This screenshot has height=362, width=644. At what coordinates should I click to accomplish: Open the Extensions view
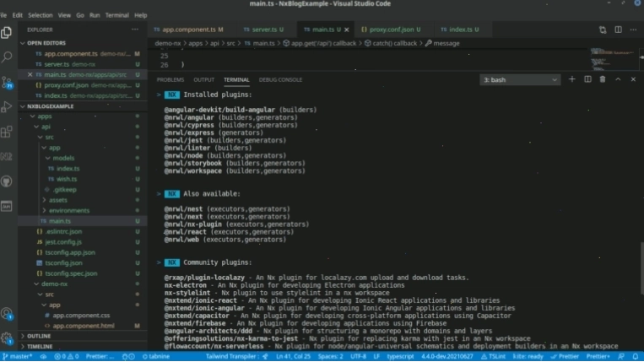[x=7, y=132]
